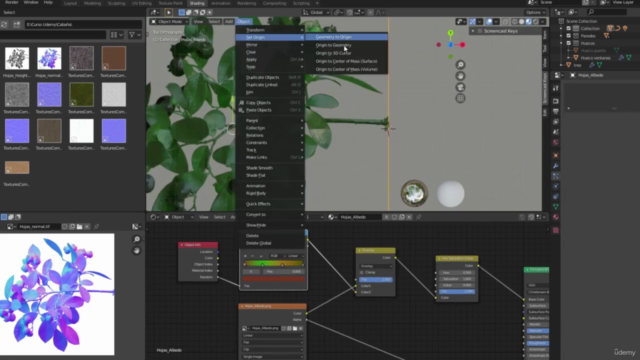This screenshot has width=640, height=360.
Task: Select Hojas_normal texture thumbnail in browser
Action: pos(49,58)
